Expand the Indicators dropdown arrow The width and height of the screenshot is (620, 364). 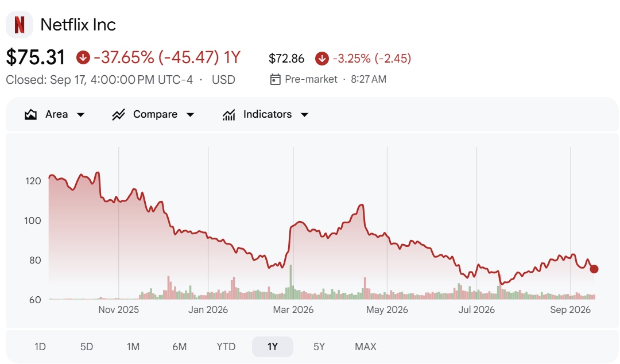304,115
